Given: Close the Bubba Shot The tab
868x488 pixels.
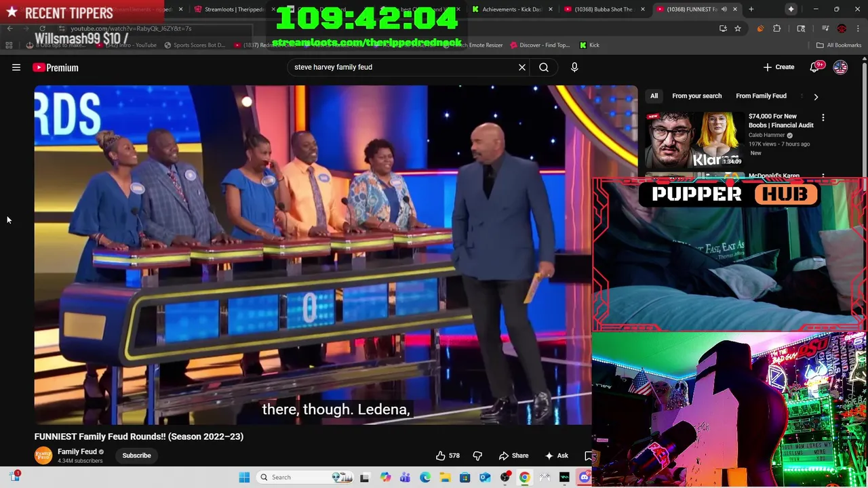Looking at the screenshot, I should coord(642,9).
